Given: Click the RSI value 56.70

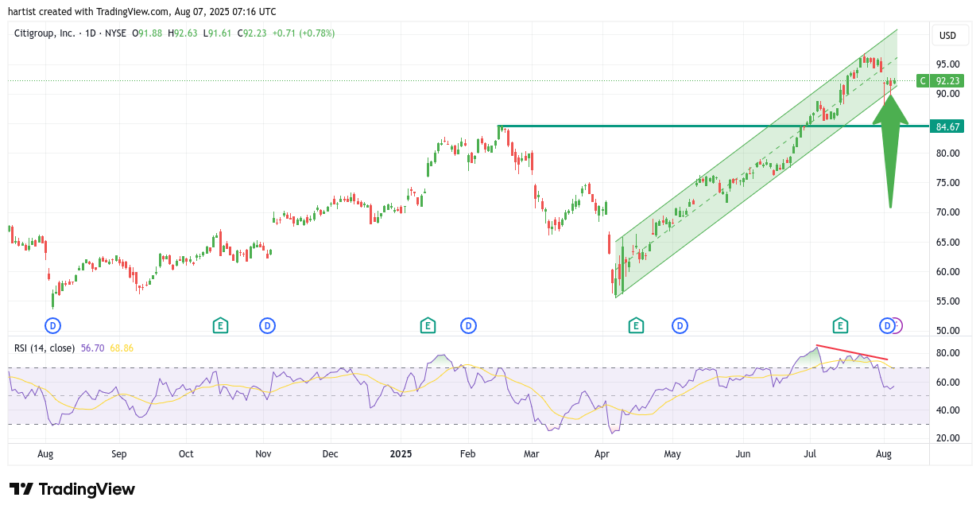Looking at the screenshot, I should [92, 348].
